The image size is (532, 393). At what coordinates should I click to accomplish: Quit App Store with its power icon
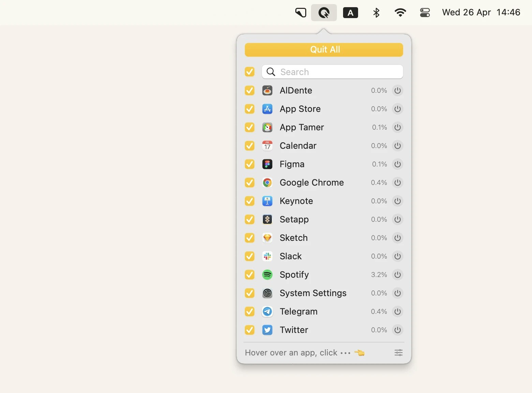[397, 109]
